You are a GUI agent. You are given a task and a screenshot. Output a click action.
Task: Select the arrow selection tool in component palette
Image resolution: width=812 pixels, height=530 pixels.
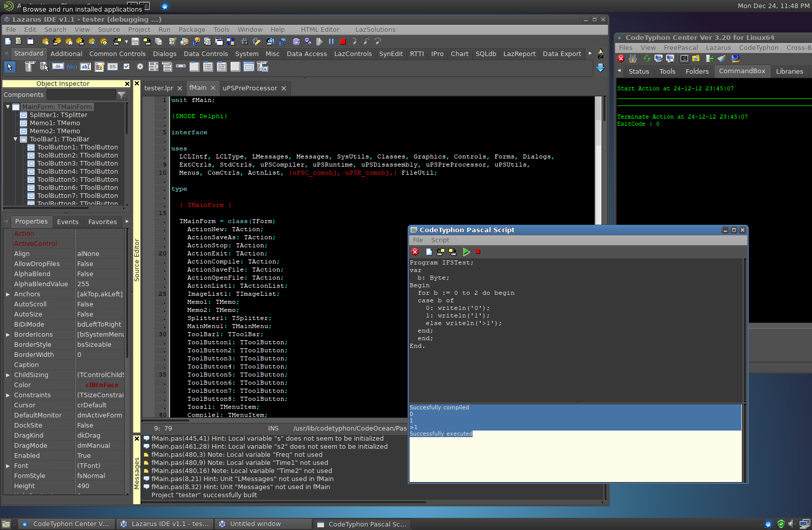(x=10, y=67)
